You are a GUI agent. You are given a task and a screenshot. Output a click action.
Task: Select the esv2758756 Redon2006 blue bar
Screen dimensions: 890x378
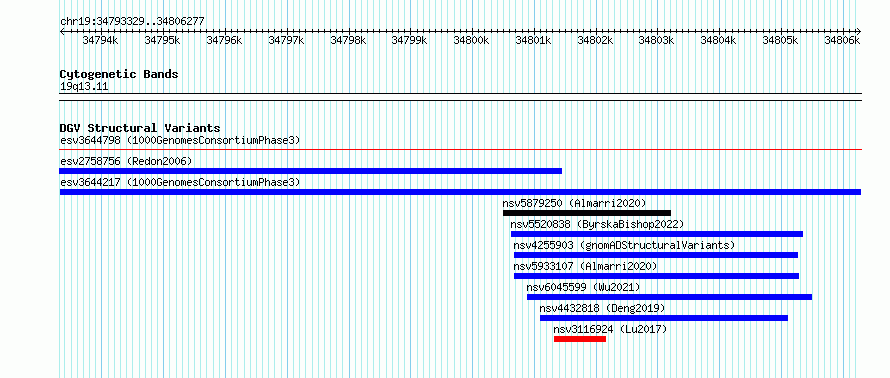(310, 171)
